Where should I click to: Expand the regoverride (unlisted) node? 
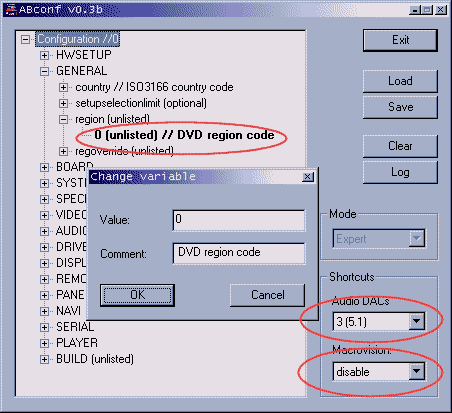pyautogui.click(x=63, y=151)
